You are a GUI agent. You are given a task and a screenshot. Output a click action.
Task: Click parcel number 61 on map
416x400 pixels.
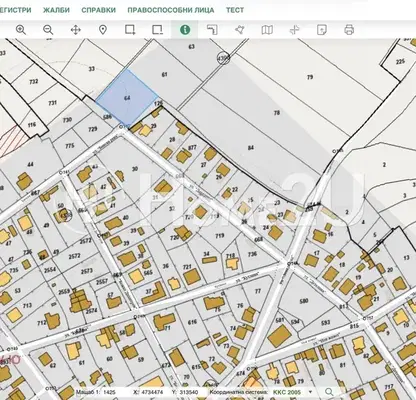[x=164, y=75]
